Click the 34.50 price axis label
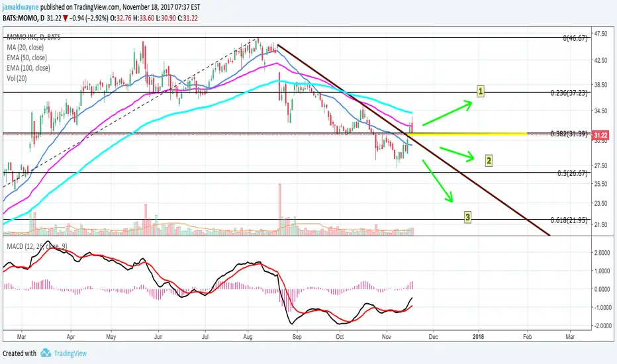The width and height of the screenshot is (617, 364). pyautogui.click(x=600, y=111)
